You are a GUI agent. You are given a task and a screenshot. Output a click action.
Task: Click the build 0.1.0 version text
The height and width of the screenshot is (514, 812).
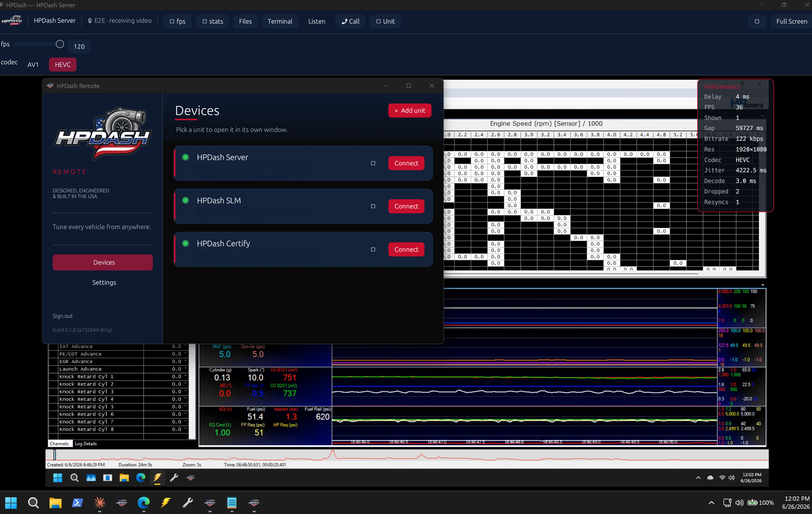(x=82, y=330)
